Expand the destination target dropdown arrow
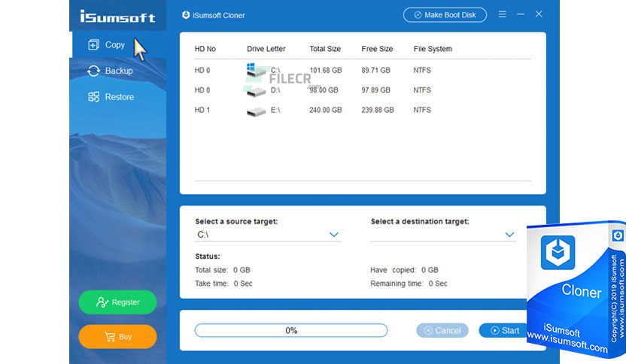Viewport: 629px width, 364px height. click(x=509, y=235)
